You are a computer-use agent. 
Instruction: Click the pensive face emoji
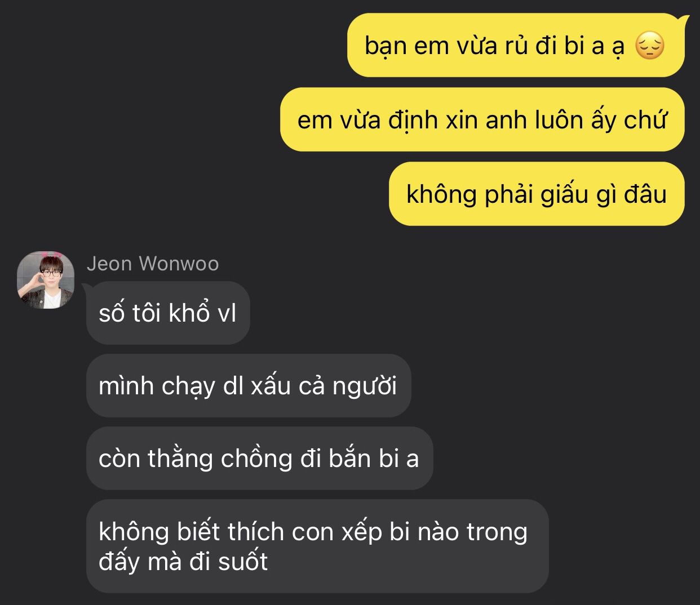tap(650, 46)
